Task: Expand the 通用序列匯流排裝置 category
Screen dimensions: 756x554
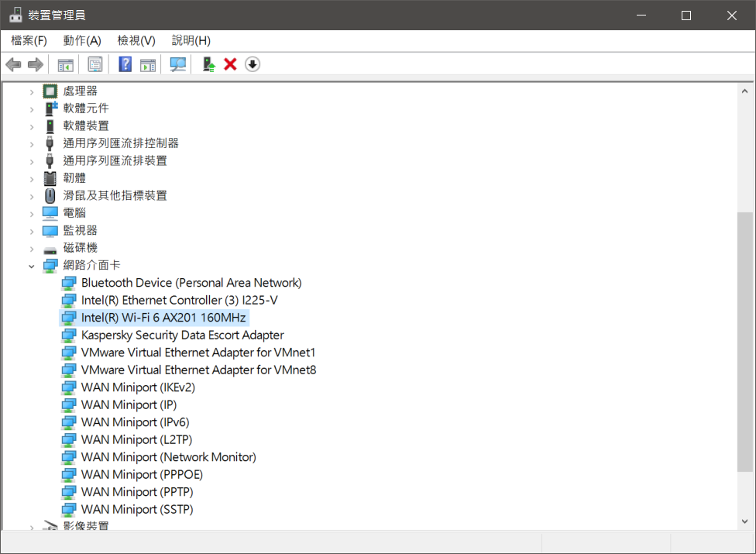Action: (32, 161)
